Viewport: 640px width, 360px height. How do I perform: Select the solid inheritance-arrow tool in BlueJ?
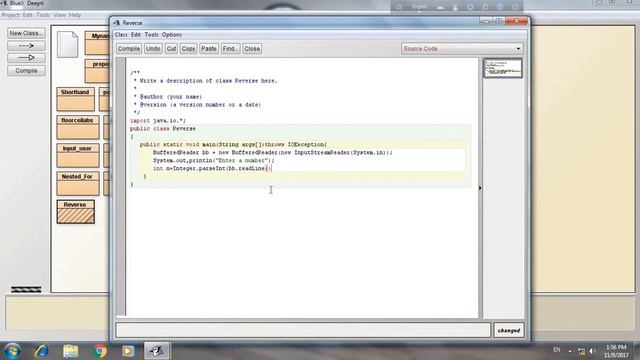(x=26, y=58)
